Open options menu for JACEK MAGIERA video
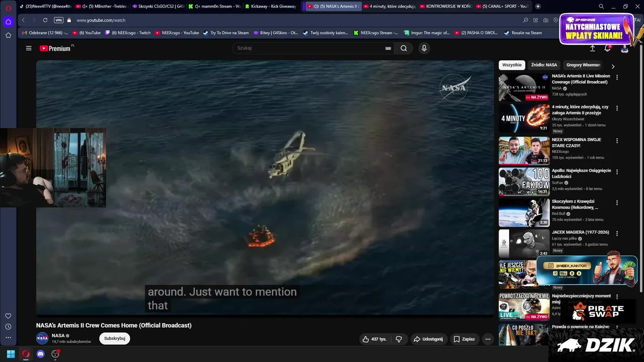The height and width of the screenshot is (362, 644). click(x=617, y=234)
